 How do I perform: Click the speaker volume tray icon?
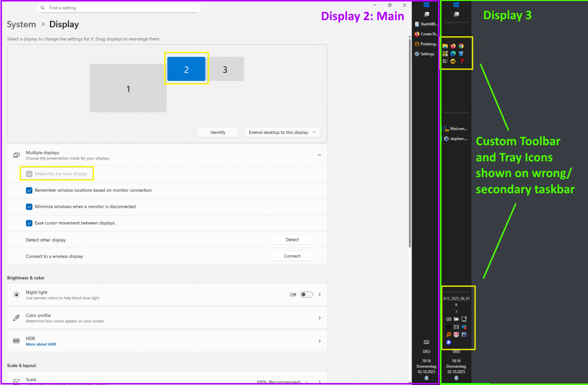[448, 319]
